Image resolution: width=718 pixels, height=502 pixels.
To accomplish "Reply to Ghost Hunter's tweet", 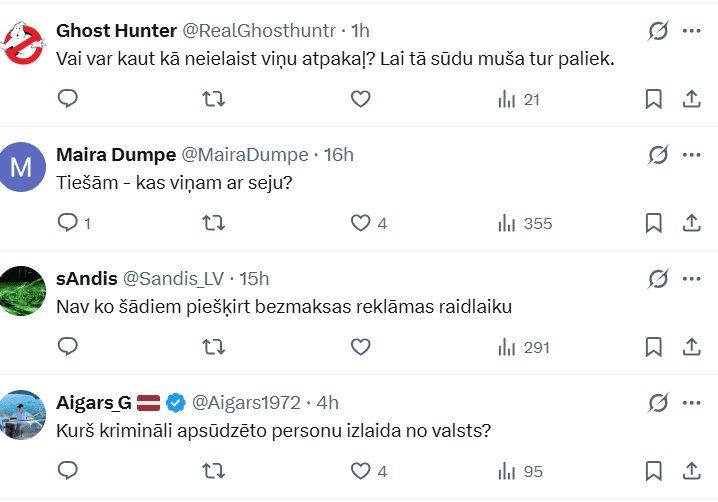I will pyautogui.click(x=68, y=99).
